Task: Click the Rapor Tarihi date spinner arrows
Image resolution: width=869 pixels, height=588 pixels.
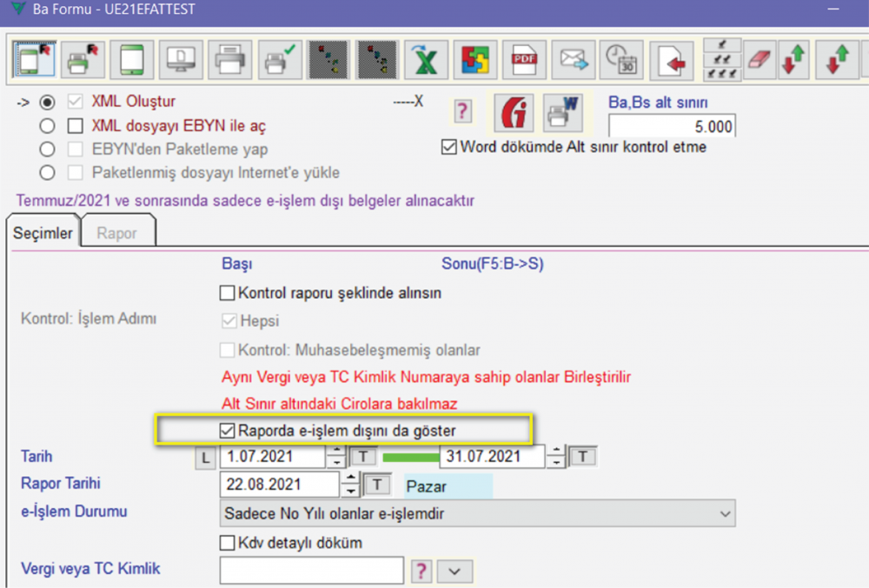Action: (350, 485)
